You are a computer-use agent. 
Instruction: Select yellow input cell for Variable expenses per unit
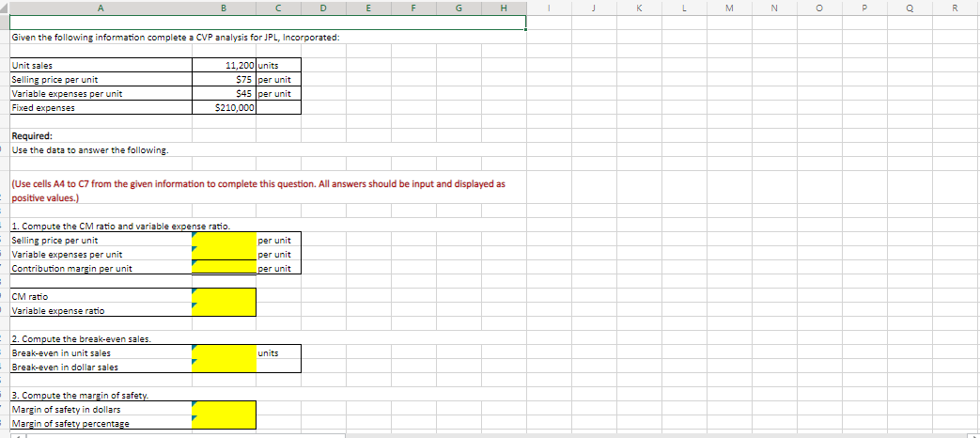click(224, 255)
